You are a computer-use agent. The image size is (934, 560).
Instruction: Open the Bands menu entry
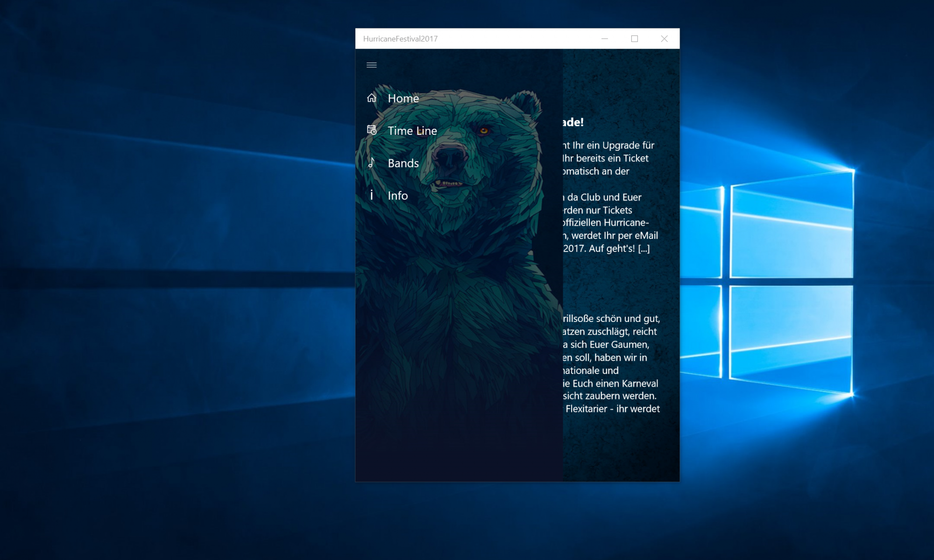pos(459,163)
